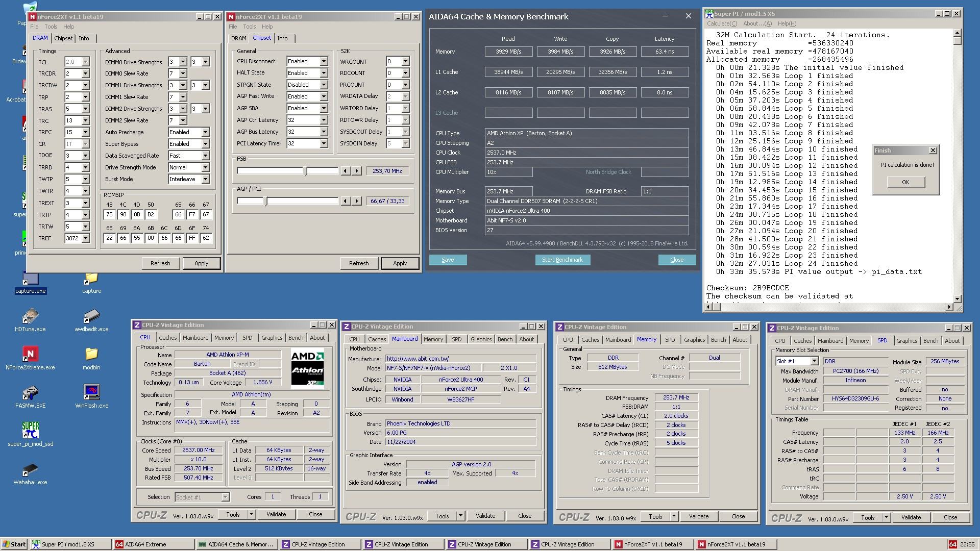Expand the TREF timing dropdown

(x=85, y=238)
